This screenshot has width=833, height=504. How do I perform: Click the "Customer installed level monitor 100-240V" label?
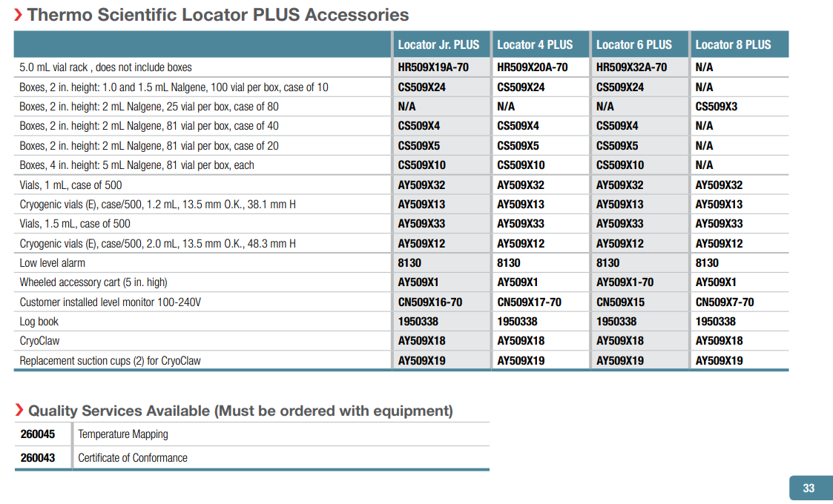[111, 302]
